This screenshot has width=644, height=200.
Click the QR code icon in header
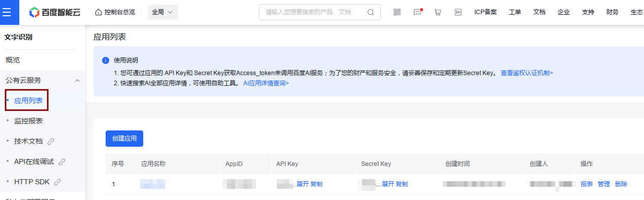pos(397,12)
